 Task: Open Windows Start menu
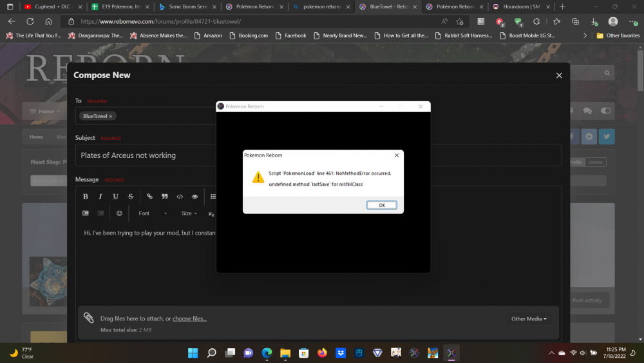[193, 353]
